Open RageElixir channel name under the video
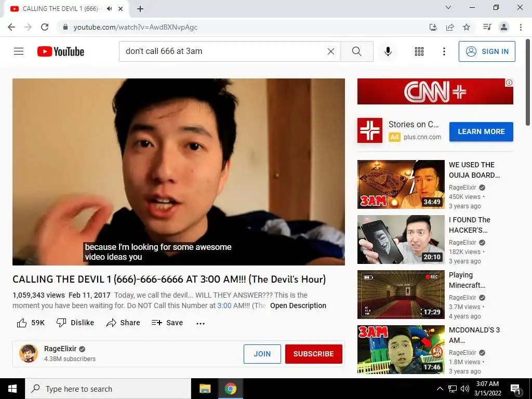532x399 pixels. click(60, 349)
